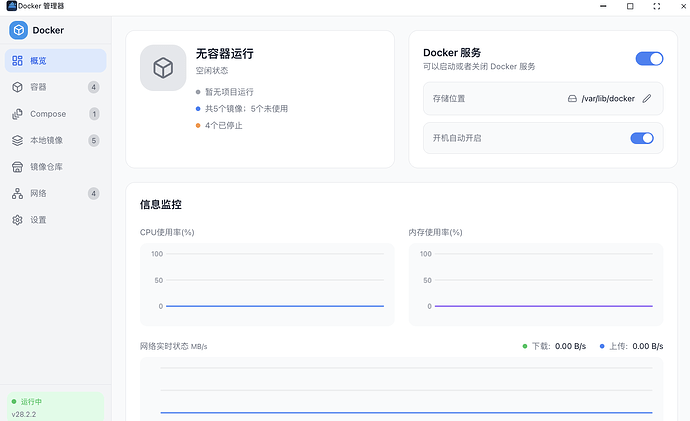Image resolution: width=690 pixels, height=421 pixels.
Task: Turn off the Docker 服务 switch
Action: pos(649,59)
